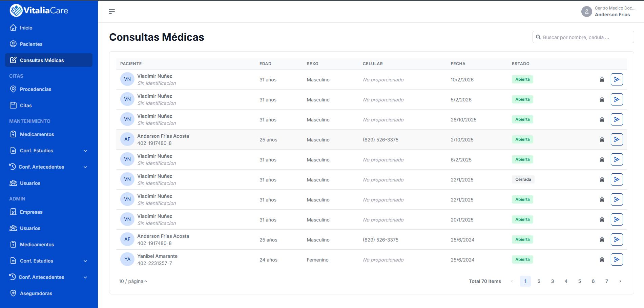644x308 pixels.
Task: Click the next page arrow
Action: point(620,281)
